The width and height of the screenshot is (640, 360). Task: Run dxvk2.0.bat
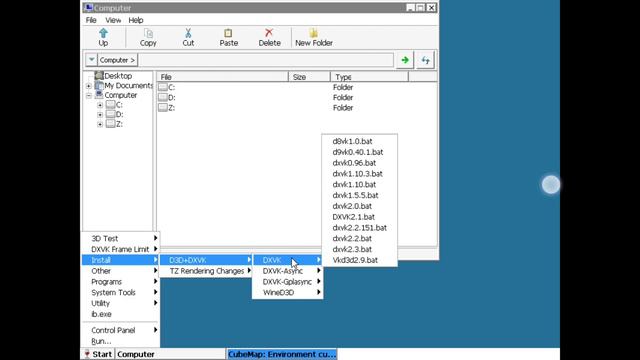coord(360,206)
